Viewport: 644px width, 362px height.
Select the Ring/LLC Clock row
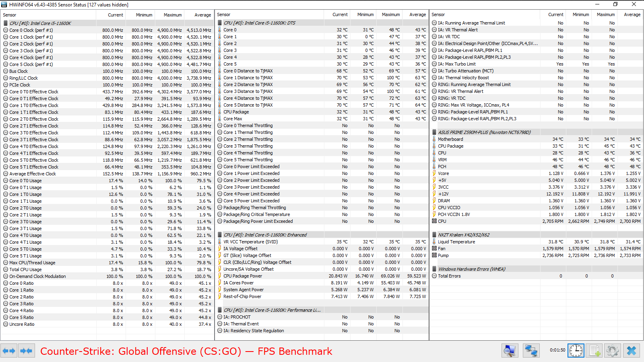pos(107,78)
